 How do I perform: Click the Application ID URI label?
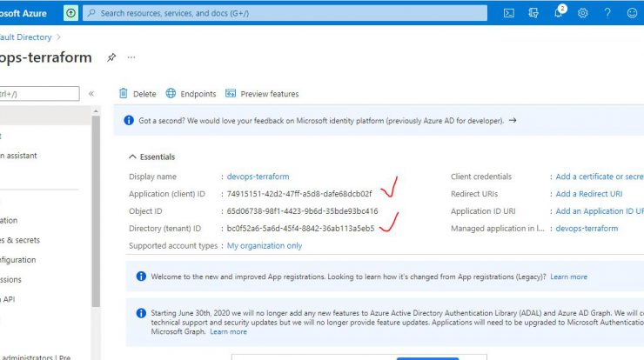[x=483, y=211]
